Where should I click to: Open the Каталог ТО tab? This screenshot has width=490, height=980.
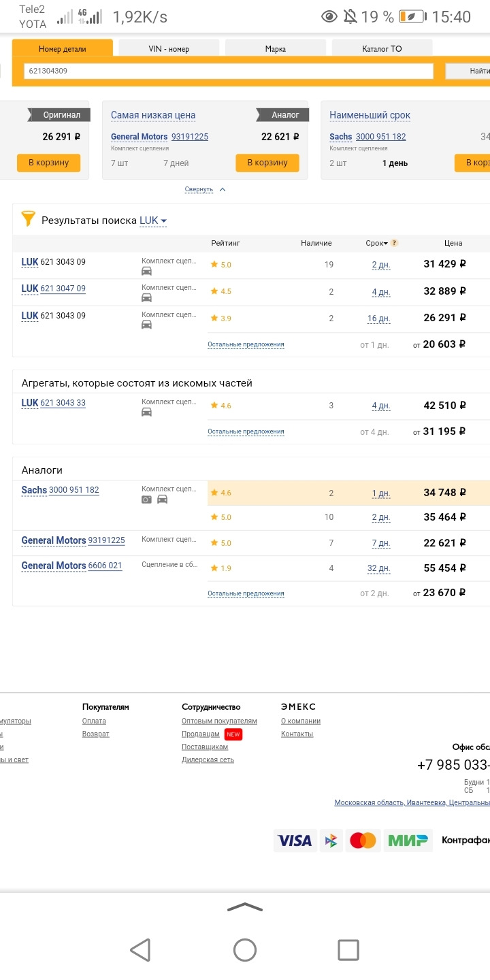[x=382, y=49]
